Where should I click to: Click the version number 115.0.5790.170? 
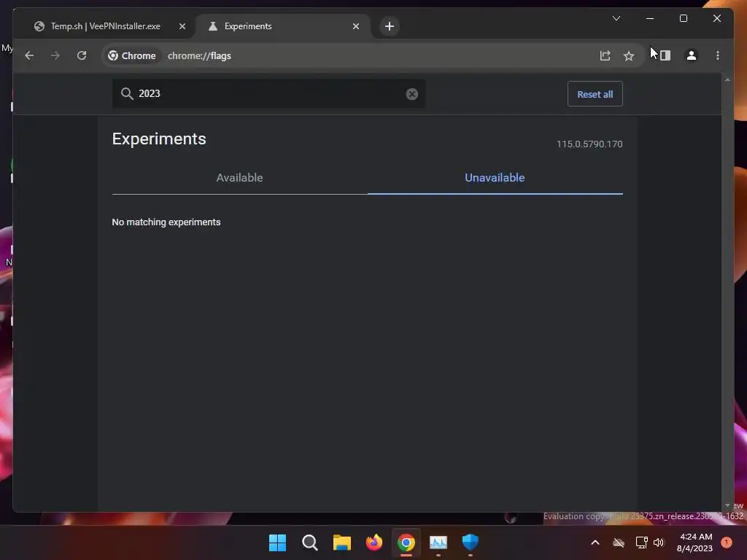(589, 144)
